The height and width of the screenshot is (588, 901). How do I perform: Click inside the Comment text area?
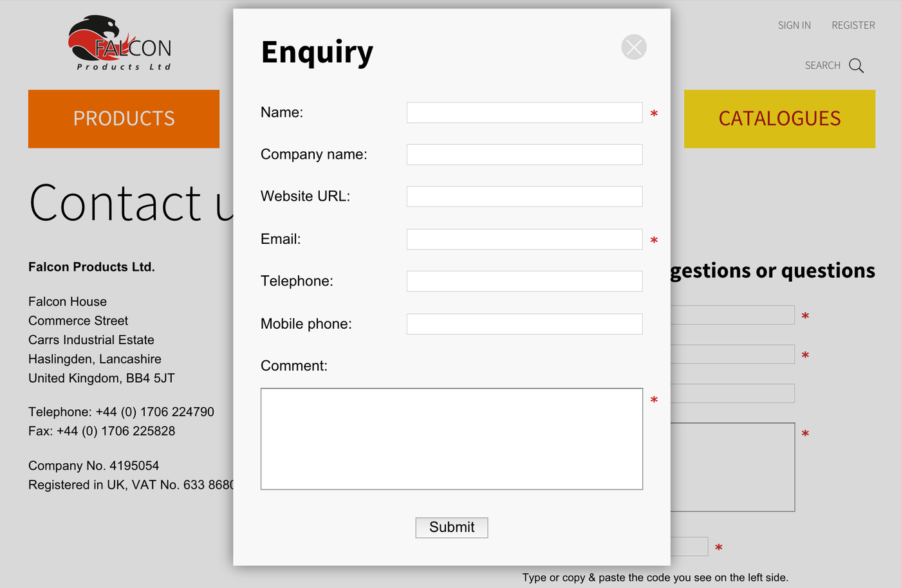point(451,439)
